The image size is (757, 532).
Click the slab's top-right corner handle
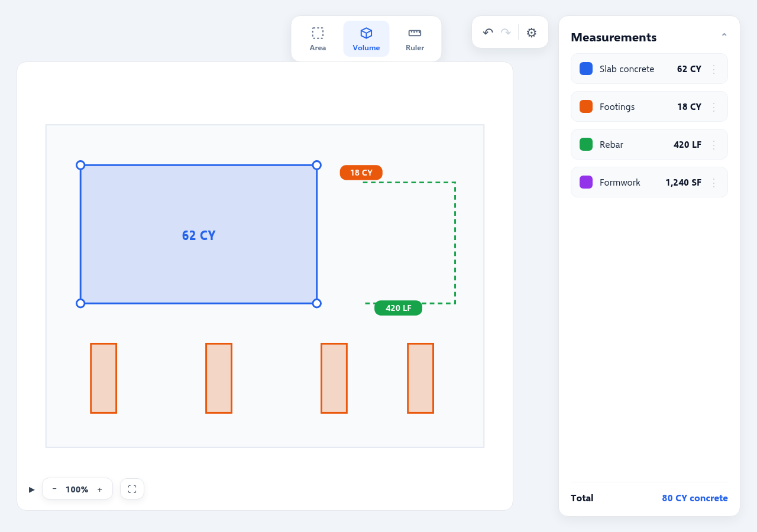[316, 165]
